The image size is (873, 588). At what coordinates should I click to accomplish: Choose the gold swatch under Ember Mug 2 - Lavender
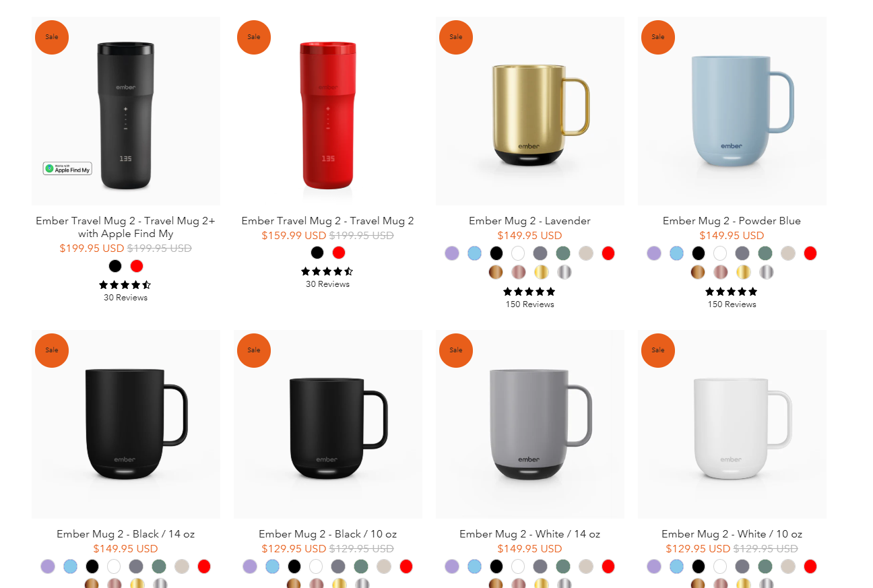tap(542, 272)
